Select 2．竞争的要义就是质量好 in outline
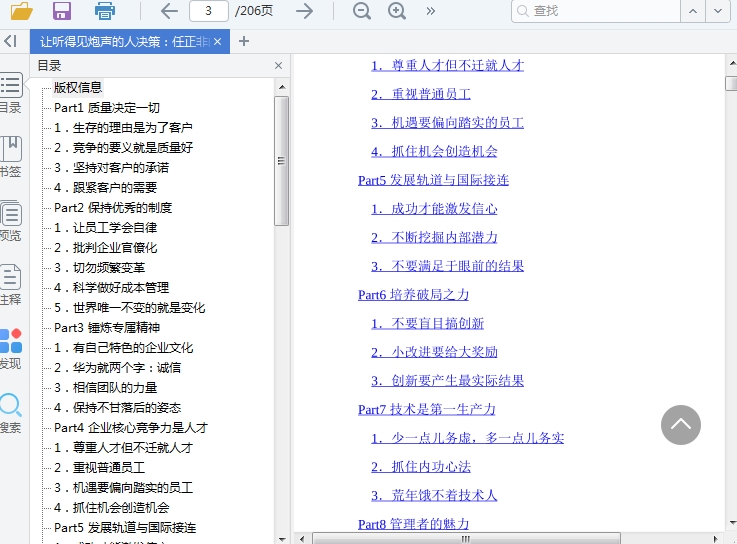This screenshot has width=737, height=544. point(123,148)
